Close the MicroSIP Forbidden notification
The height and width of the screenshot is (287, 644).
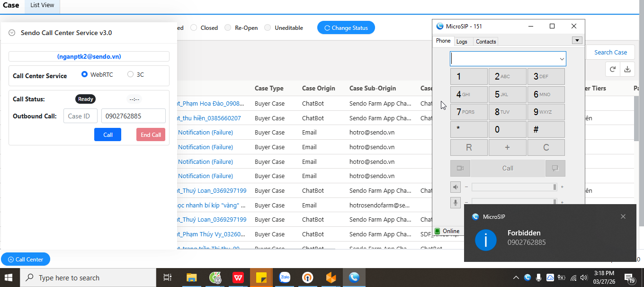[623, 216]
